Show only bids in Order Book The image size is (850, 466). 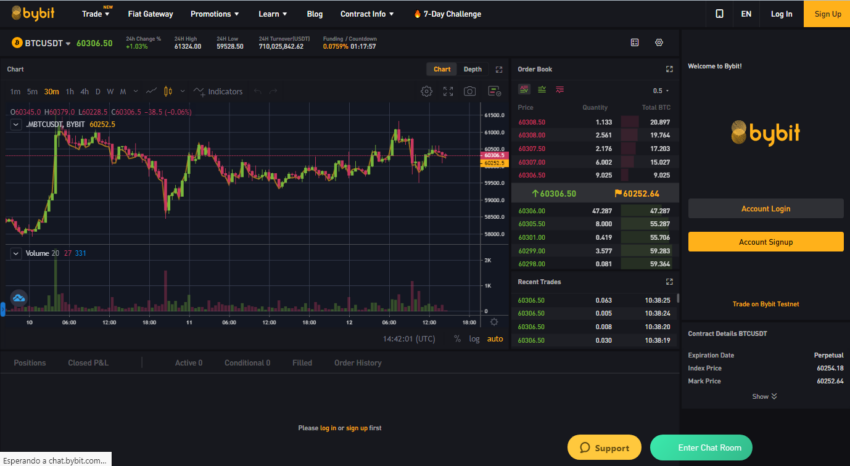click(x=542, y=89)
